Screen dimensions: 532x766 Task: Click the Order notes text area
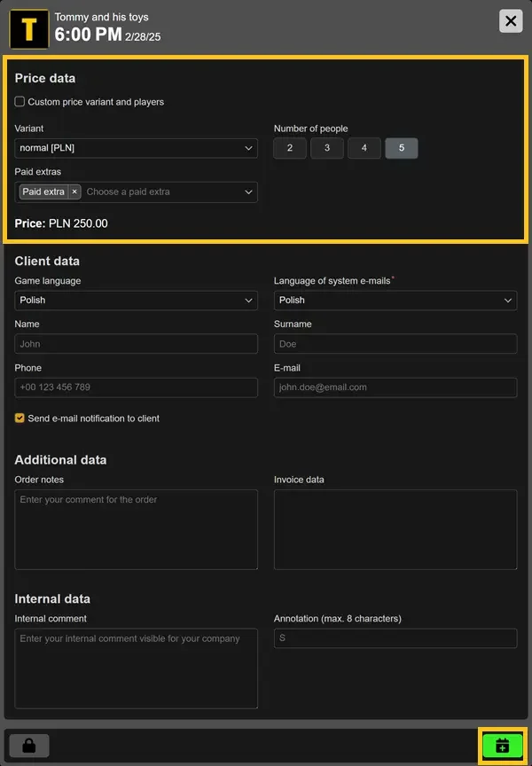point(136,529)
